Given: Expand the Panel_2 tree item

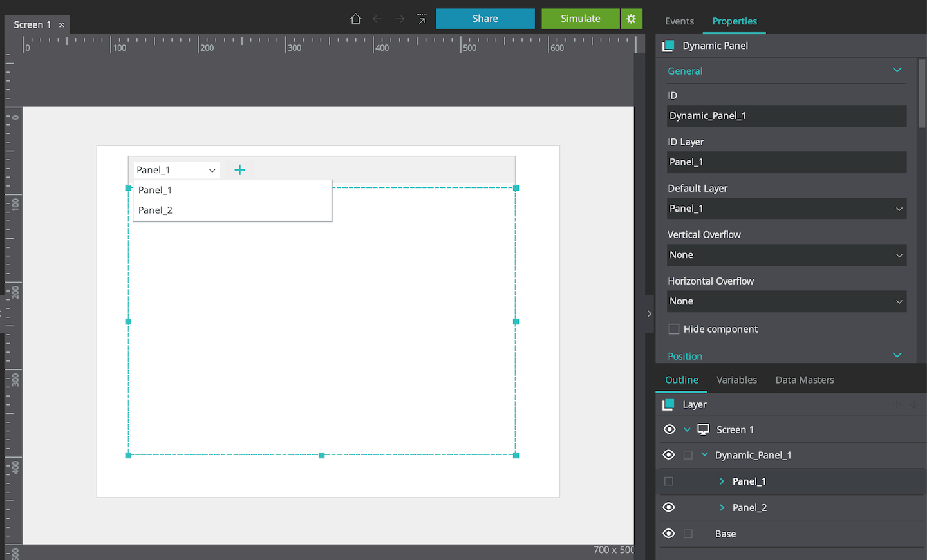Looking at the screenshot, I should point(722,507).
